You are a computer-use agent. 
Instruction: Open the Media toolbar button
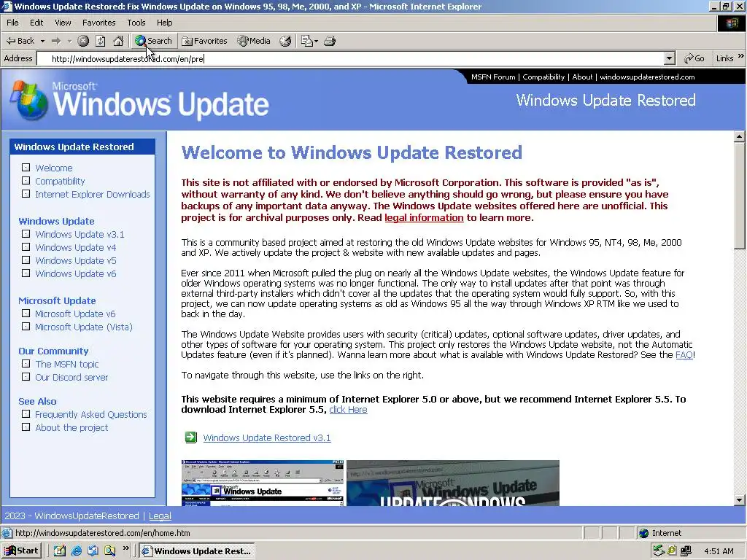tap(254, 41)
